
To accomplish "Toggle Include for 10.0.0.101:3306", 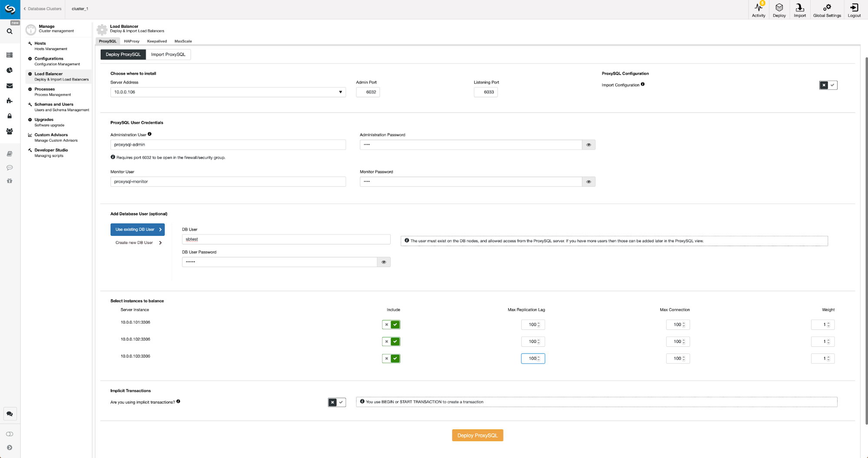I will 391,325.
